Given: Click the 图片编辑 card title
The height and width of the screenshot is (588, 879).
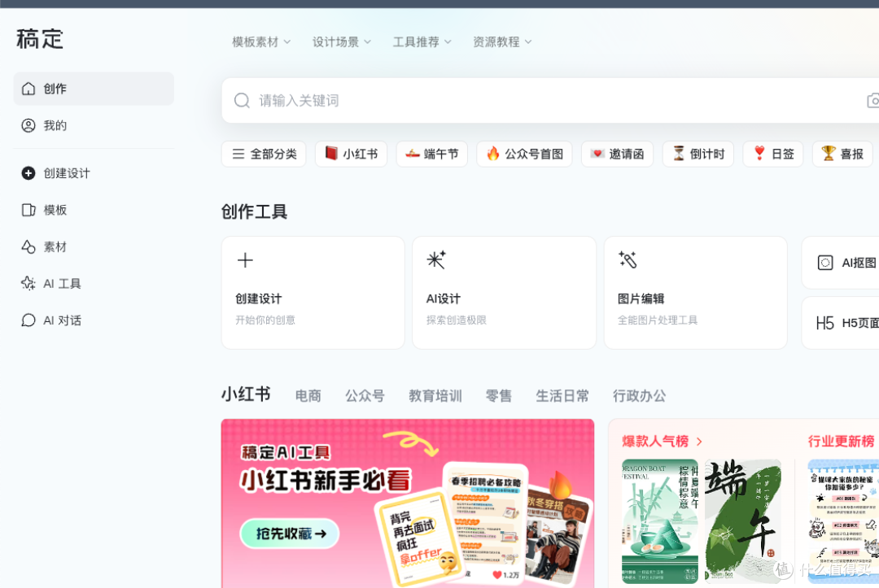Looking at the screenshot, I should click(641, 298).
